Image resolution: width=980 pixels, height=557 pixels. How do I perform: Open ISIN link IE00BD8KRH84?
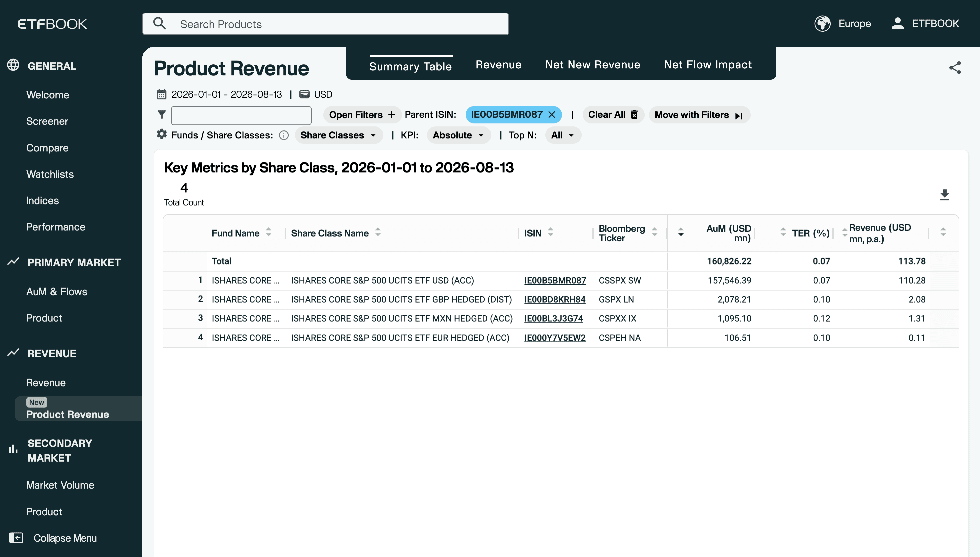(x=555, y=300)
